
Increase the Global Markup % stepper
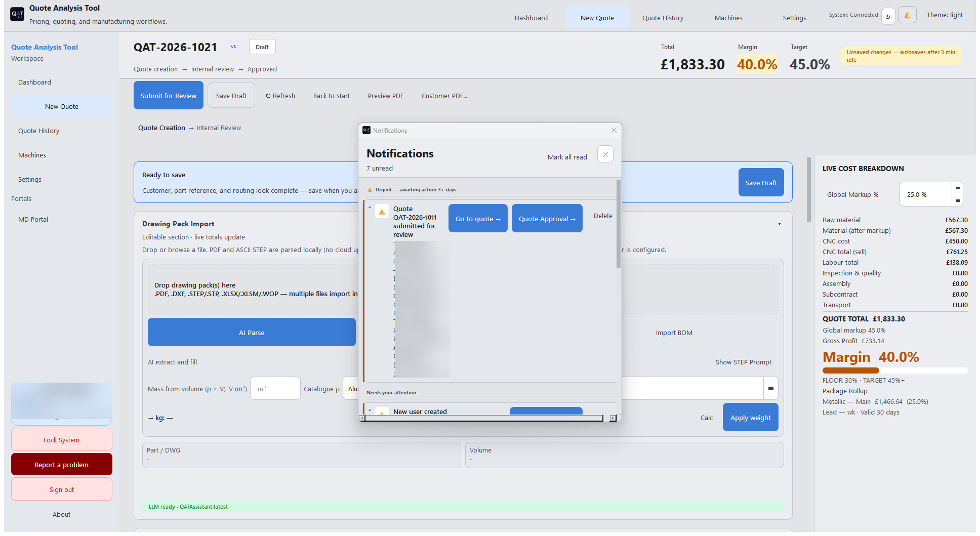pyautogui.click(x=957, y=188)
